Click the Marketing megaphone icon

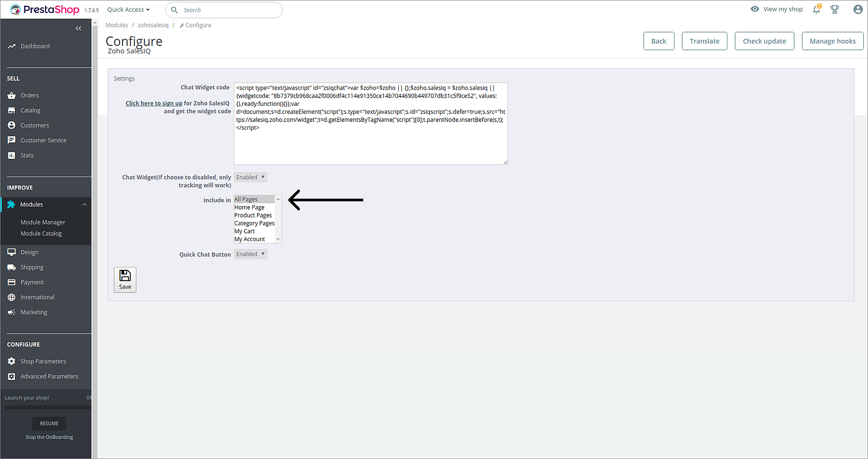pos(12,312)
